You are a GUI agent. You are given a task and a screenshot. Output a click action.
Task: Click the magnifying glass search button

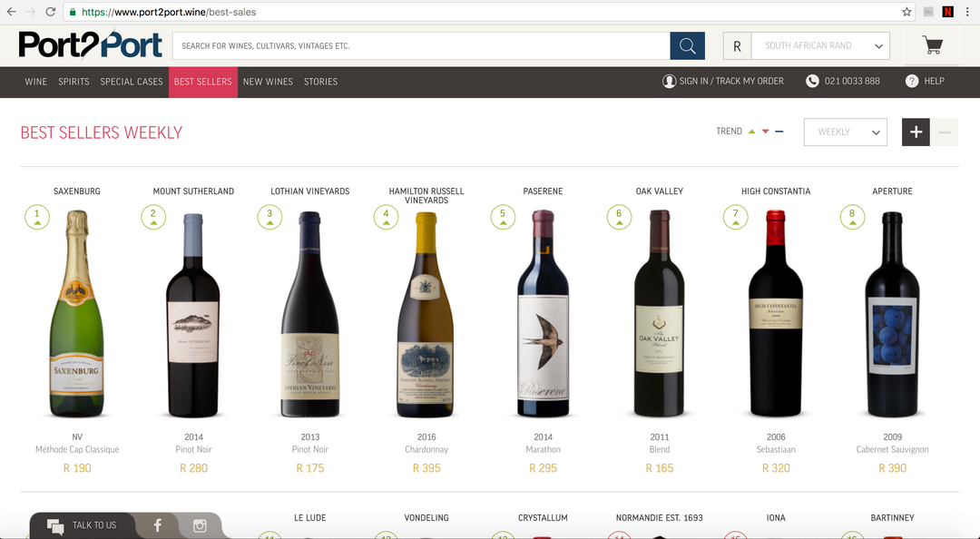[687, 45]
